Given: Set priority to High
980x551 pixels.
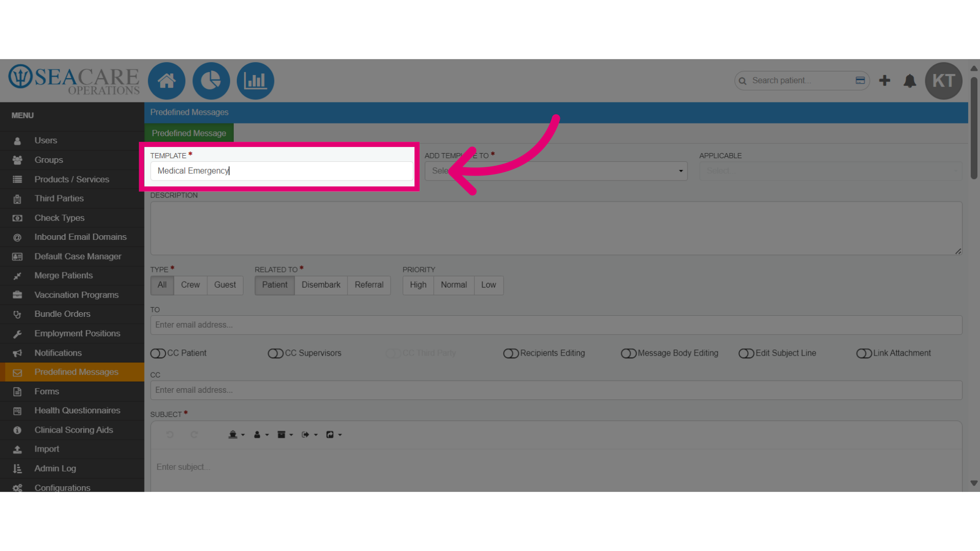Looking at the screenshot, I should (x=418, y=285).
